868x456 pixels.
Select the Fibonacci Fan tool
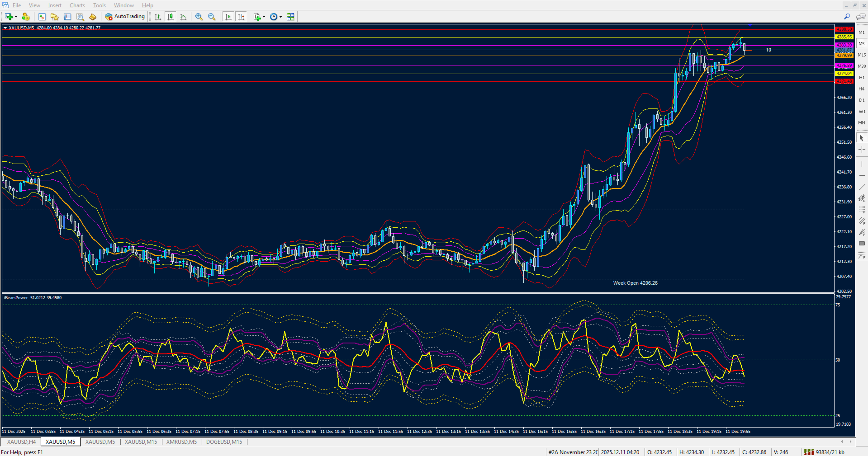coord(862,232)
